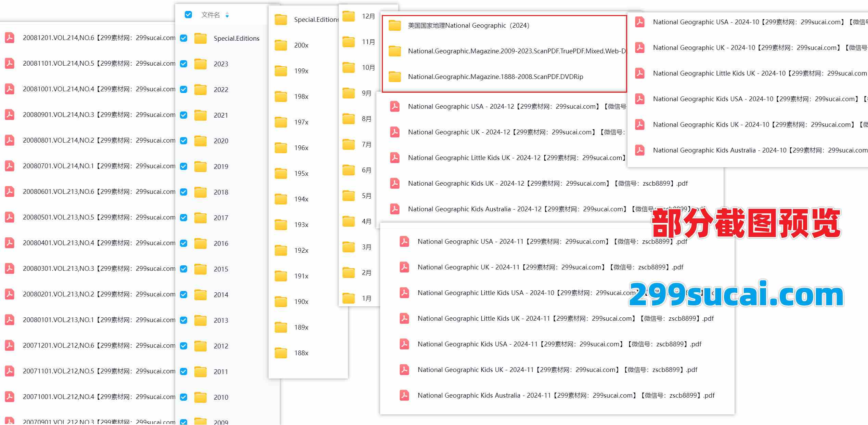Sort by the 文件名 column arrow
Screen dimensions: 868x425
[x=227, y=15]
